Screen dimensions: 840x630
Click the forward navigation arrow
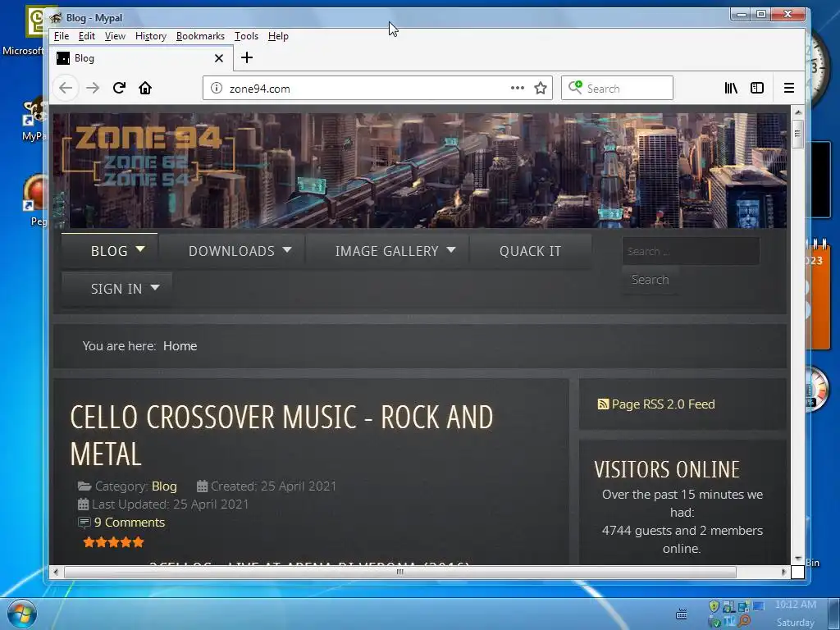click(93, 88)
